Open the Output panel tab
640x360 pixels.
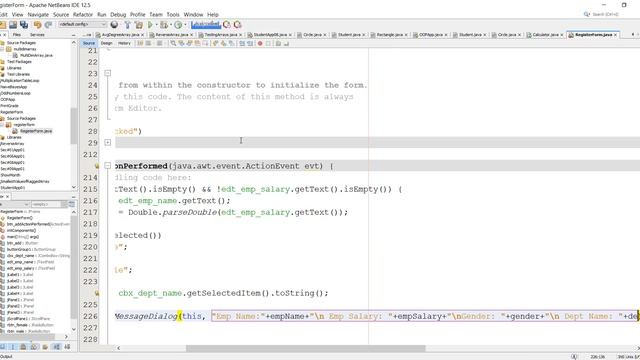6,357
